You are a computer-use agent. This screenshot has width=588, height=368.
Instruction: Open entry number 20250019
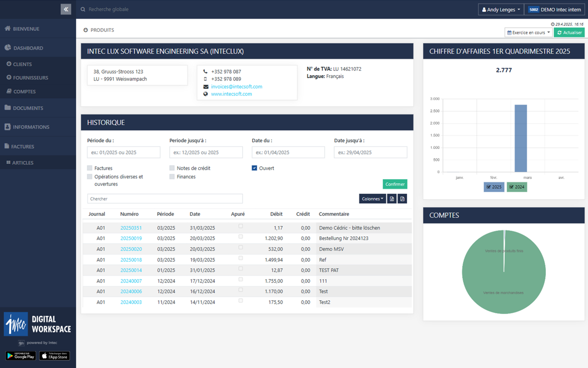[x=131, y=238]
